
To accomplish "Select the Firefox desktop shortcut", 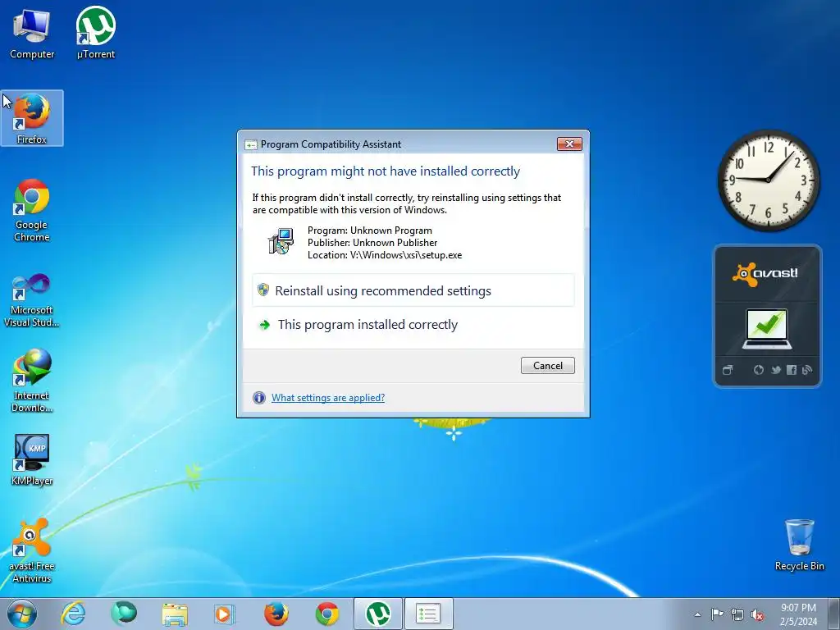I will [32, 118].
